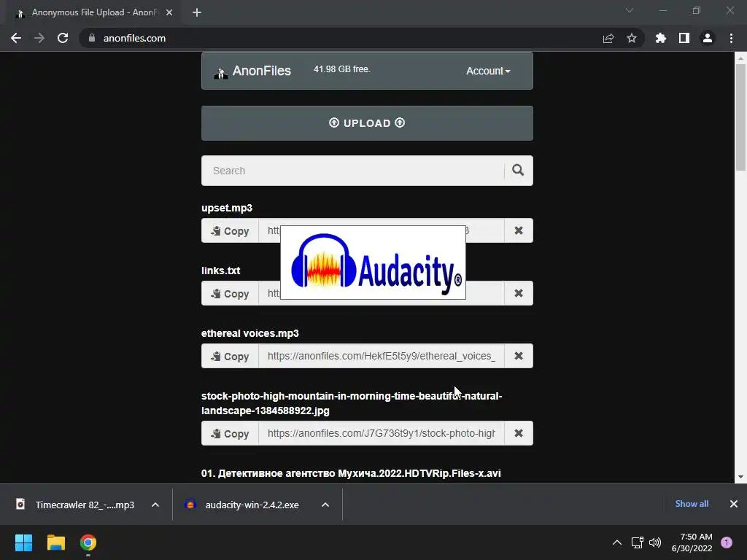Open downloaded audacity-win-2.4.2.exe

244,505
